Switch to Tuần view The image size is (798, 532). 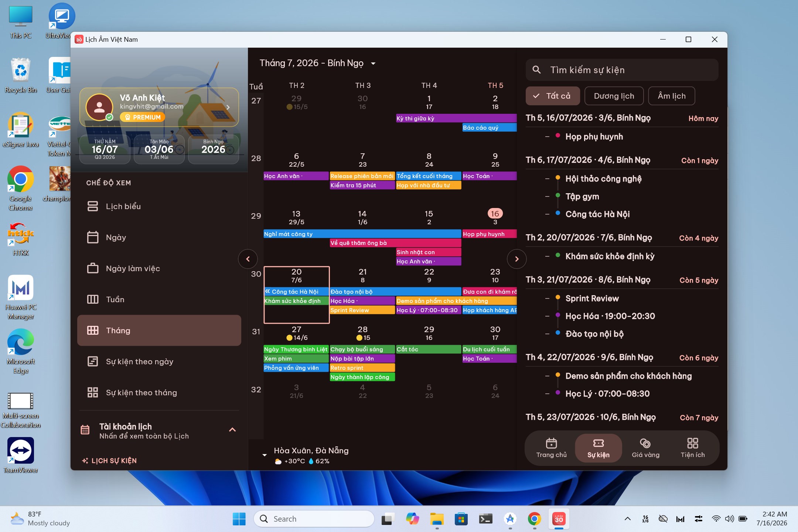tap(159, 299)
